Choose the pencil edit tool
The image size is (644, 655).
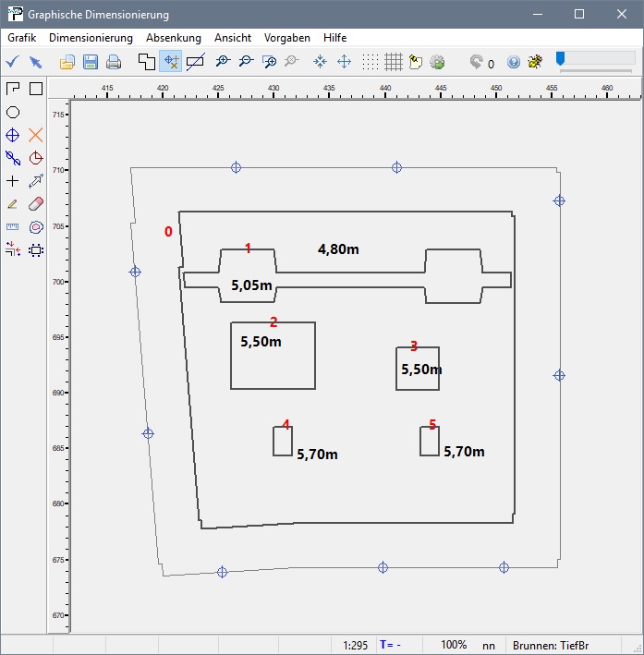coord(13,203)
